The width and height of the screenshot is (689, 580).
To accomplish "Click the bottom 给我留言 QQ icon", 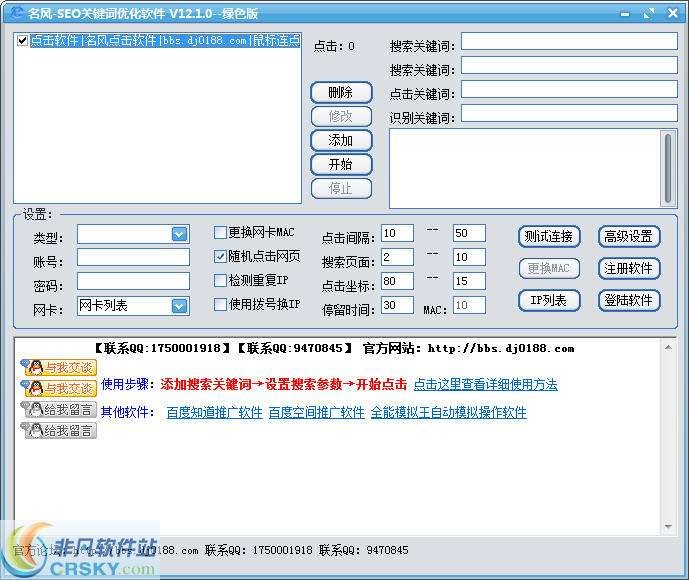I will [x=58, y=430].
